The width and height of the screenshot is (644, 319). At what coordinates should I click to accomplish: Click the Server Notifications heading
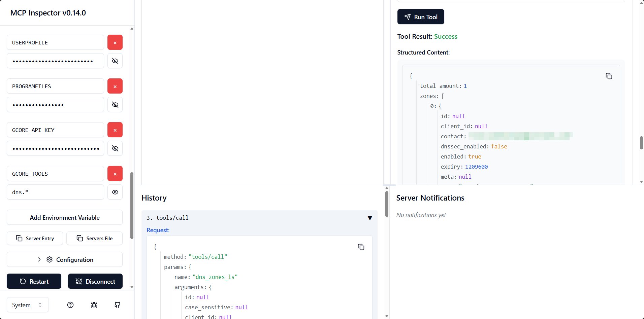click(430, 198)
